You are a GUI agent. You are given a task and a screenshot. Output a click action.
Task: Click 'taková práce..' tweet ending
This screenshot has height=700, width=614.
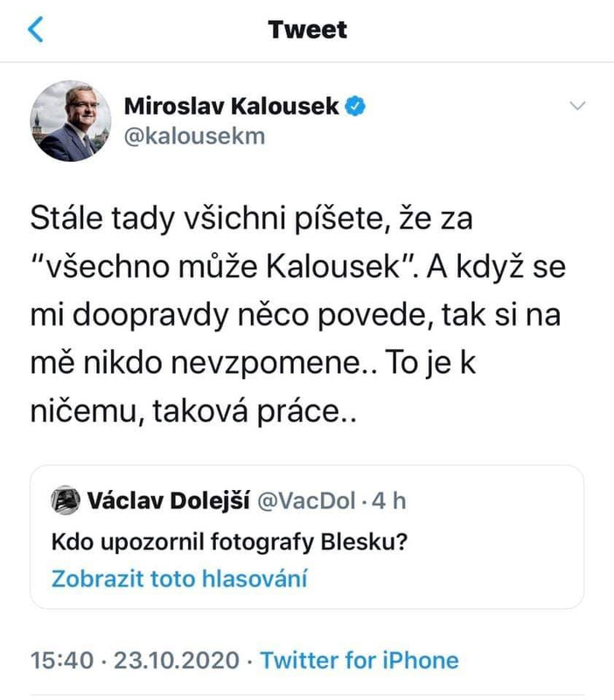click(x=255, y=411)
